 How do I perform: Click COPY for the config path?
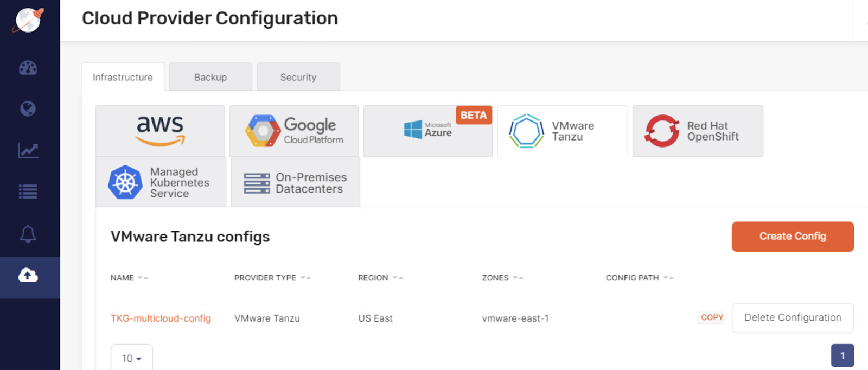pos(712,317)
